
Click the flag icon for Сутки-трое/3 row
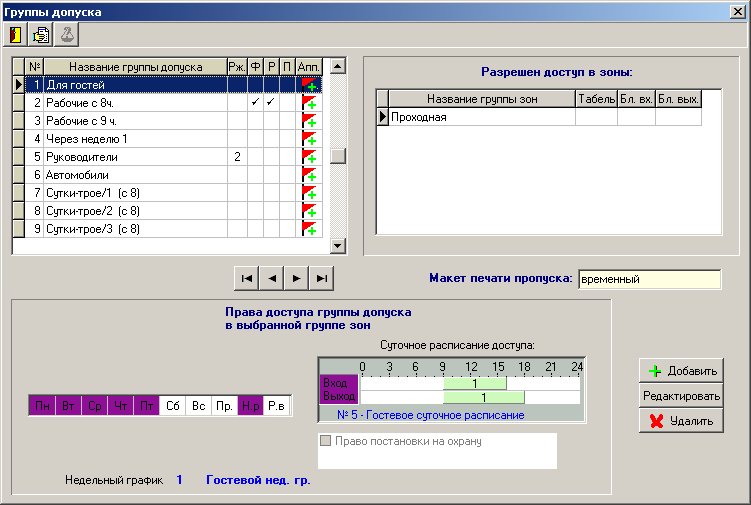309,229
